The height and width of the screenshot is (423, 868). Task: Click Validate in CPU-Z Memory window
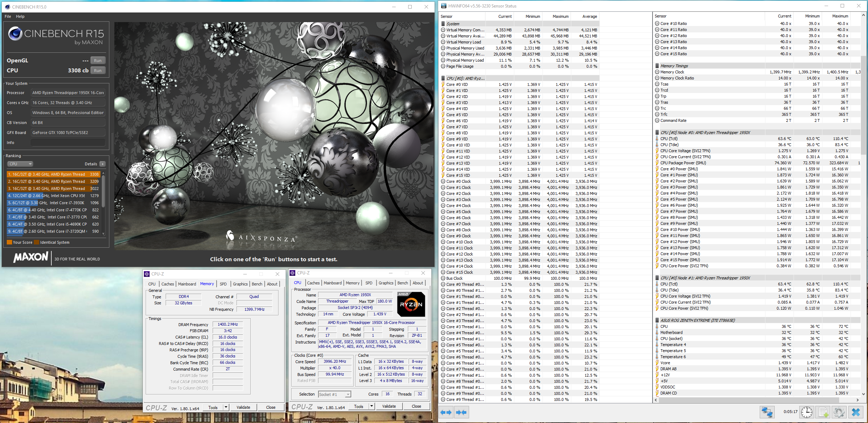coord(243,407)
